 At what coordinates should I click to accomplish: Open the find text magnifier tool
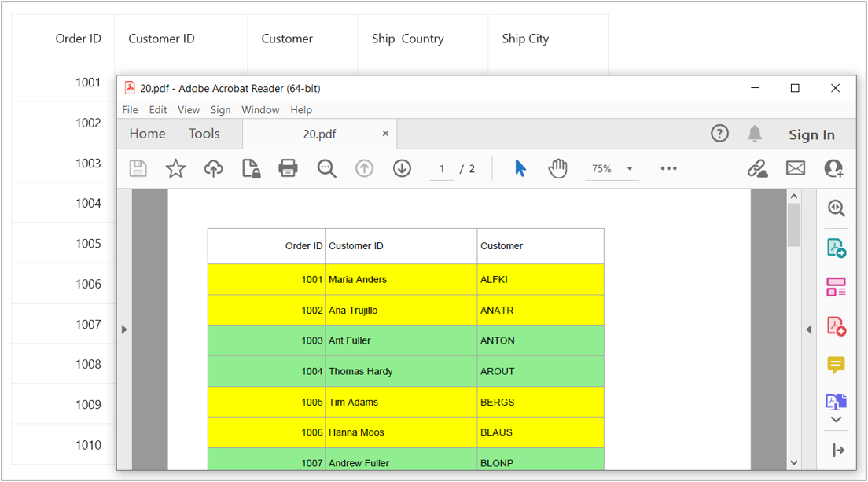(326, 168)
